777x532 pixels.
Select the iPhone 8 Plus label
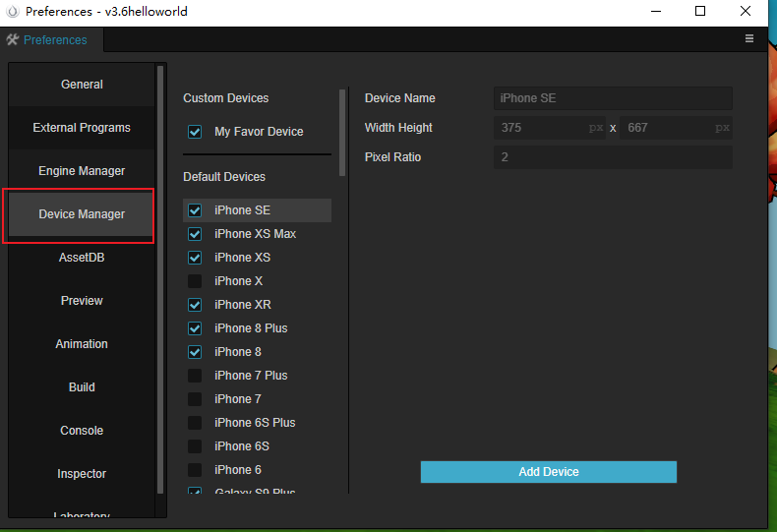[x=251, y=328]
